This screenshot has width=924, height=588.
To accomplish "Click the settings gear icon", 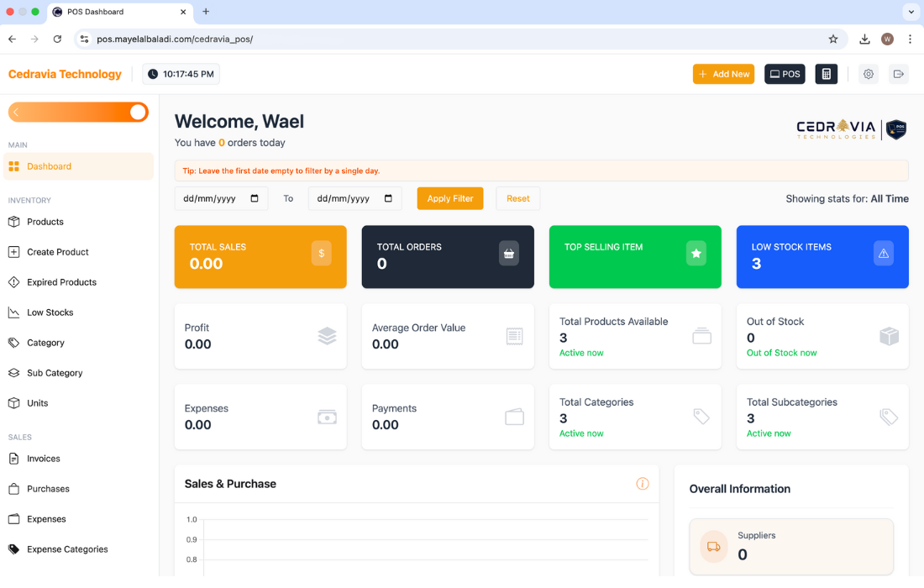I will [x=869, y=74].
